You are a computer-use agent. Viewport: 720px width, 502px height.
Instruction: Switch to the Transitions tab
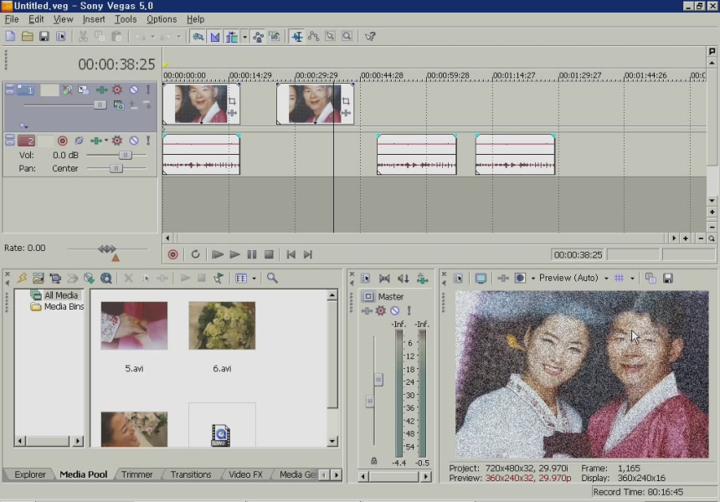191,475
